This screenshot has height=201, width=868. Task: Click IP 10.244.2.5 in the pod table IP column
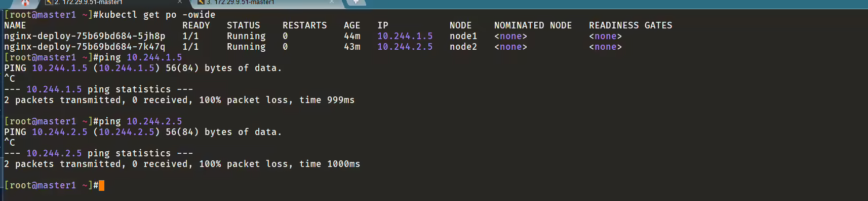[x=405, y=47]
